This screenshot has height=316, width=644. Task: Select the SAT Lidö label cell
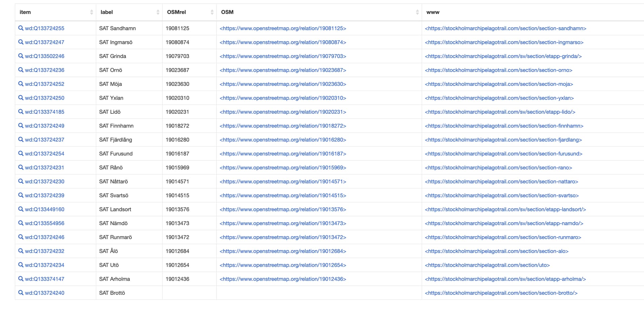129,112
